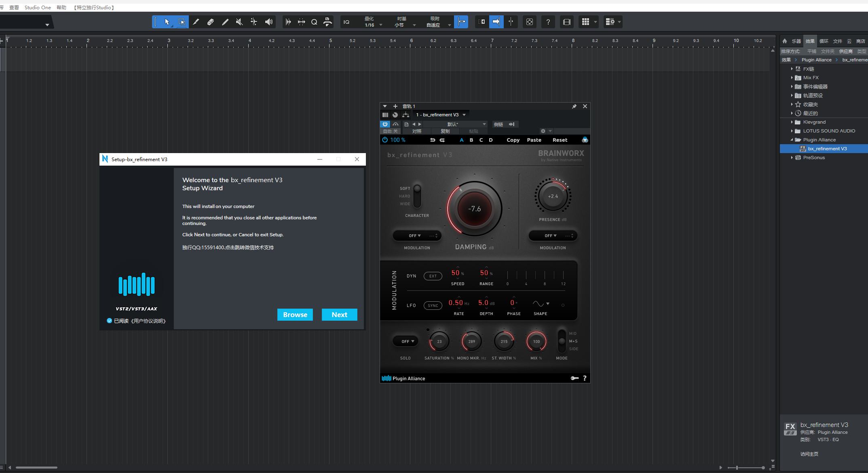Viewport: 868px width, 473px height.
Task: Switch to the 文件 browser tab
Action: coord(838,41)
